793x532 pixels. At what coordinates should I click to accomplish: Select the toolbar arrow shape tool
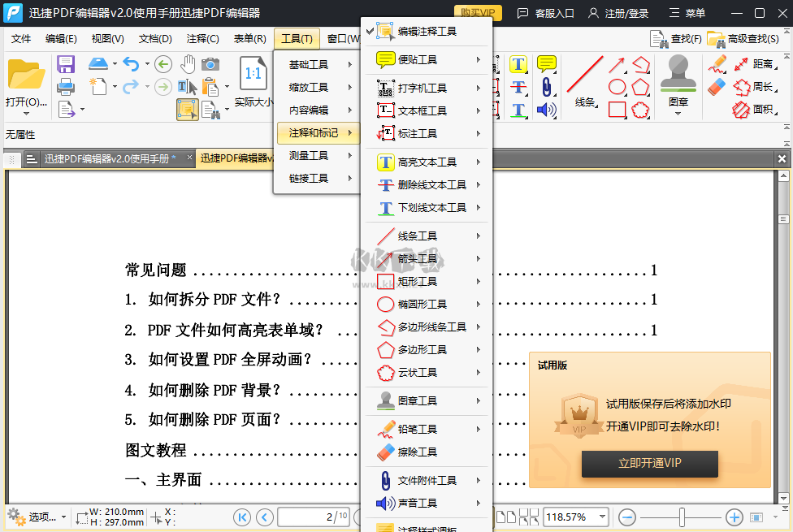(x=617, y=65)
